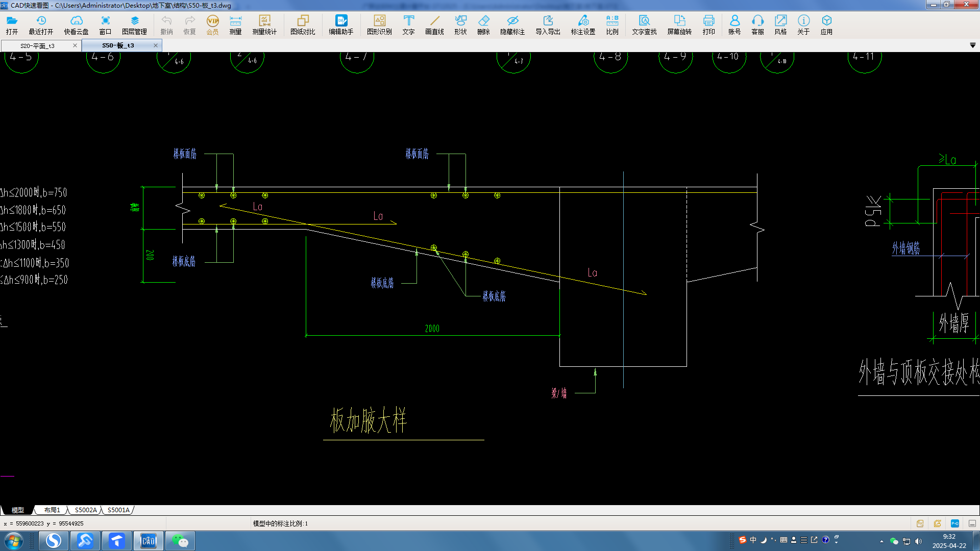980x551 pixels.
Task: Open the S5002A layout tab
Action: click(x=85, y=510)
